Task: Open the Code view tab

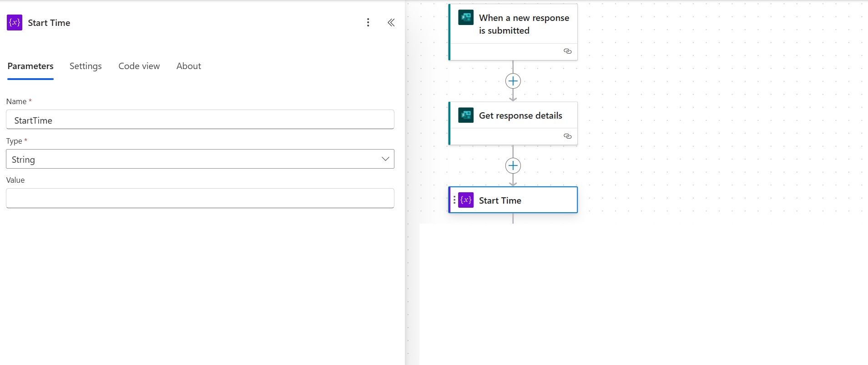Action: tap(139, 66)
